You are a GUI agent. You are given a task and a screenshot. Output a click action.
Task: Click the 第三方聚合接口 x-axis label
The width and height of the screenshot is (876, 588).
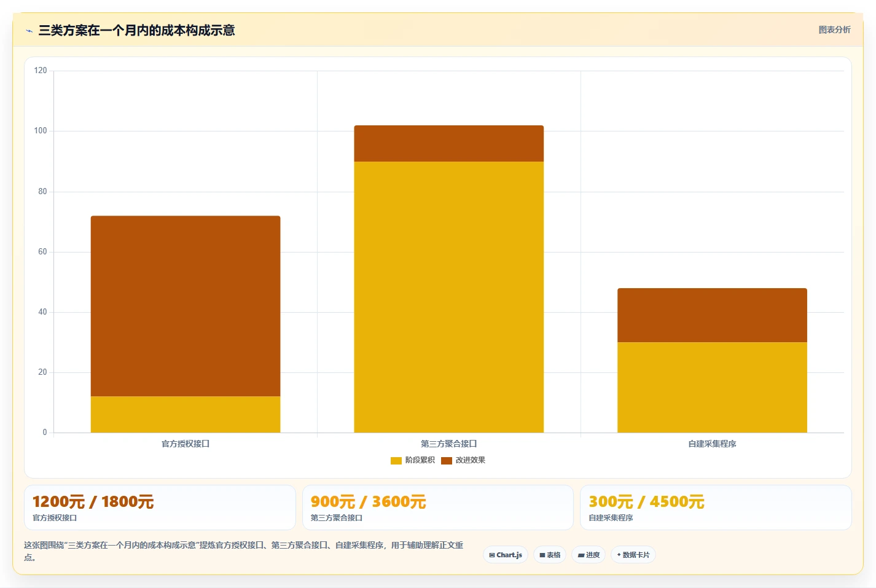[x=449, y=444]
